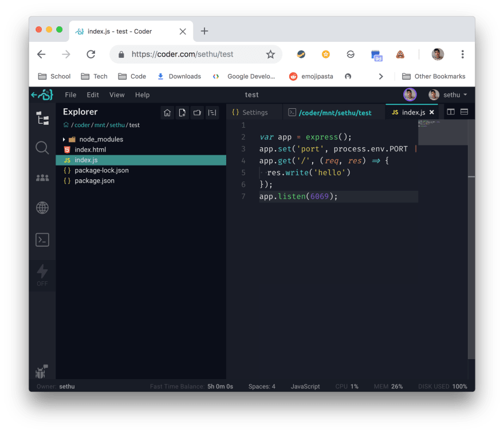Toggle the lightning OFF switch in the sidebar
Image resolution: width=504 pixels, height=433 pixels.
pos(42,274)
